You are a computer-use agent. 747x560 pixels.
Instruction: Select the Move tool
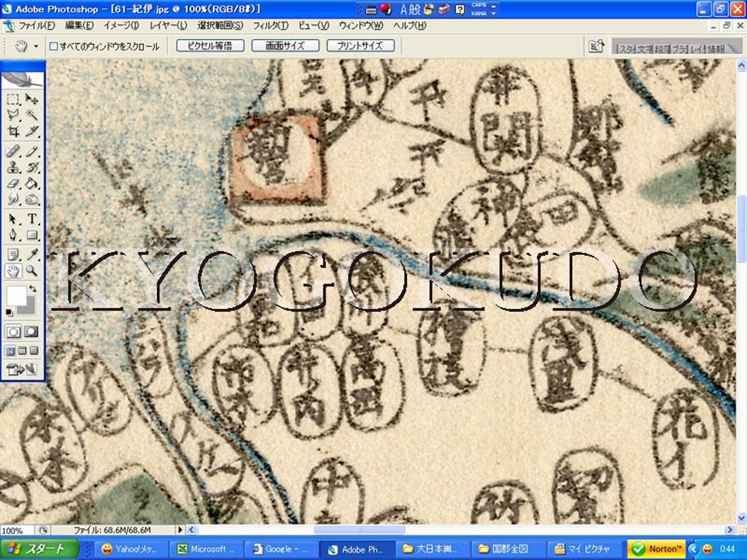point(31,98)
